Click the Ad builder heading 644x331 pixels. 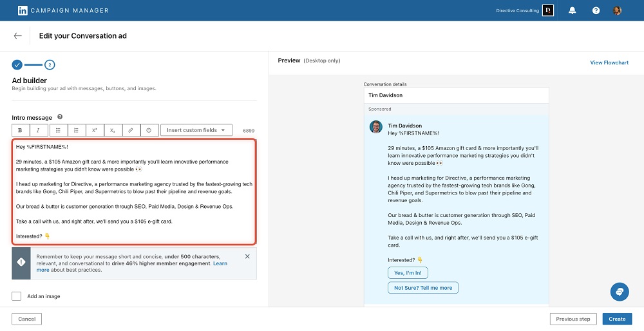[x=29, y=80]
